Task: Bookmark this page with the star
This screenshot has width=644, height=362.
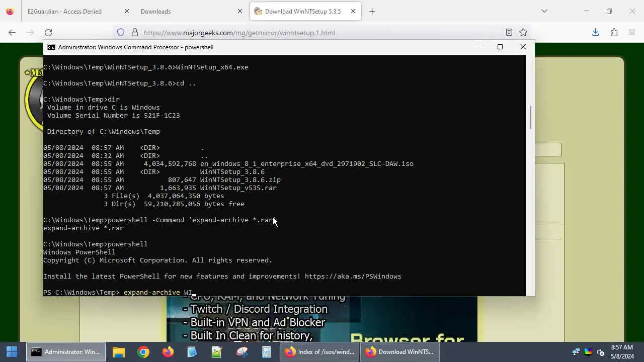Action: (x=523, y=32)
